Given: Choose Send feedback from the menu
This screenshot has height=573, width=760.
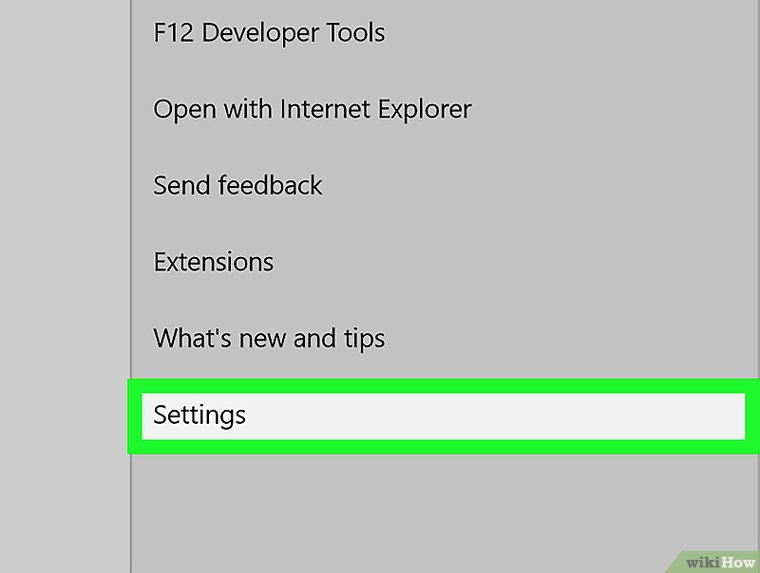Looking at the screenshot, I should pyautogui.click(x=238, y=186).
